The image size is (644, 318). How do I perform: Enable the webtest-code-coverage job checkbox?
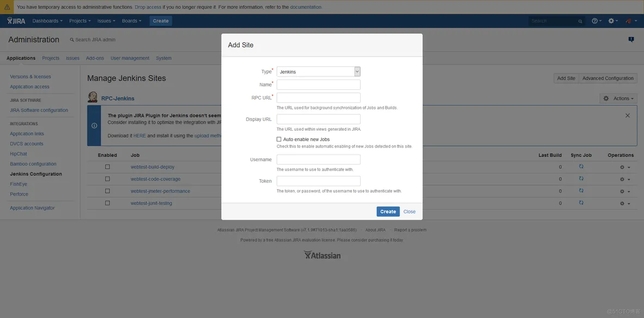(x=108, y=179)
